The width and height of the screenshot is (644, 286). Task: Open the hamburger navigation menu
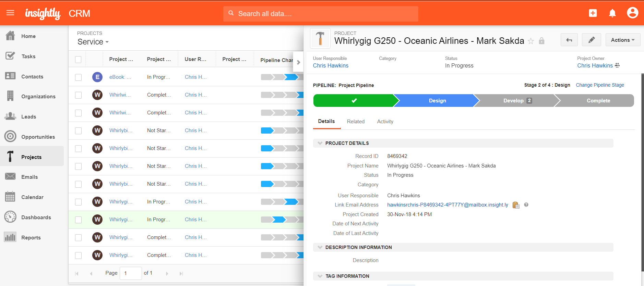pyautogui.click(x=10, y=13)
